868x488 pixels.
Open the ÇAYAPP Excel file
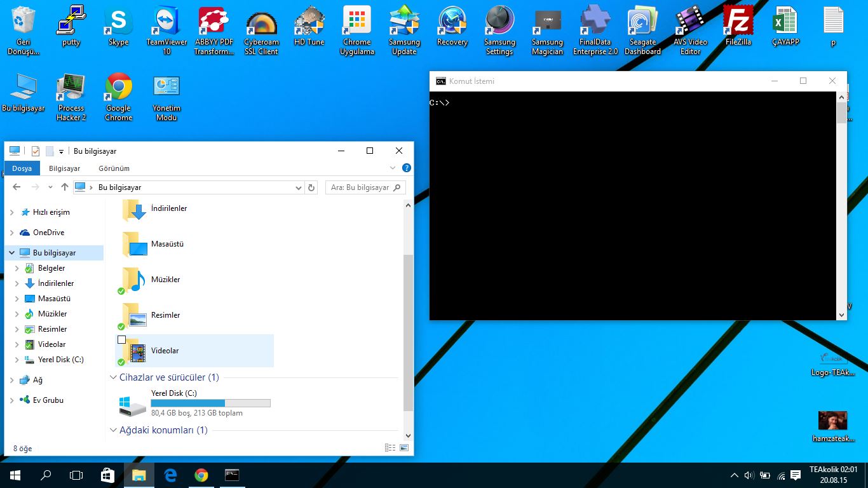click(785, 25)
